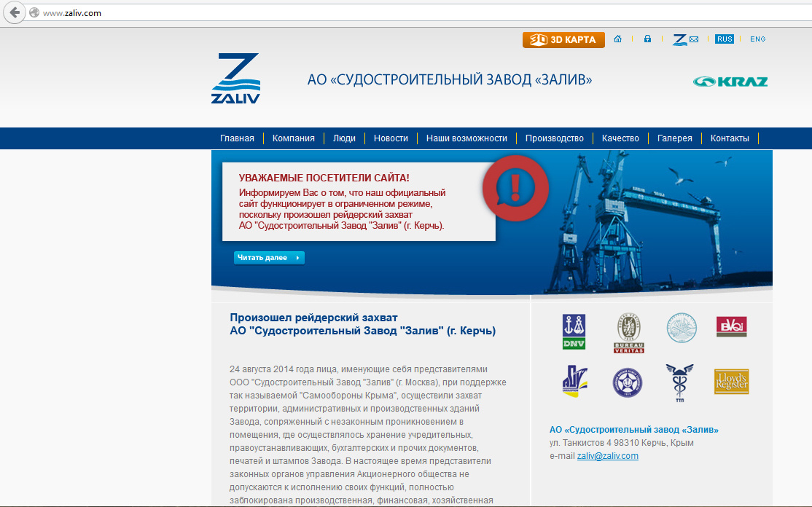Click the BVQI certification logo

coord(731,326)
